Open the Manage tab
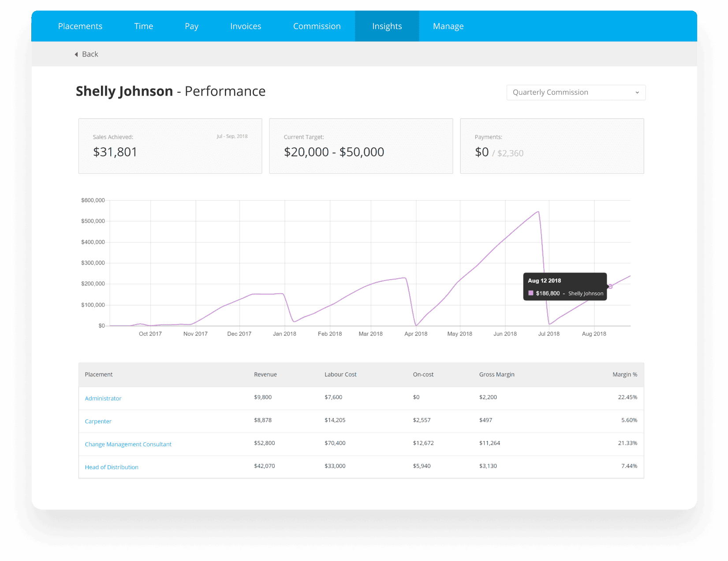Viewport: 728px width, 561px height. 448,26
